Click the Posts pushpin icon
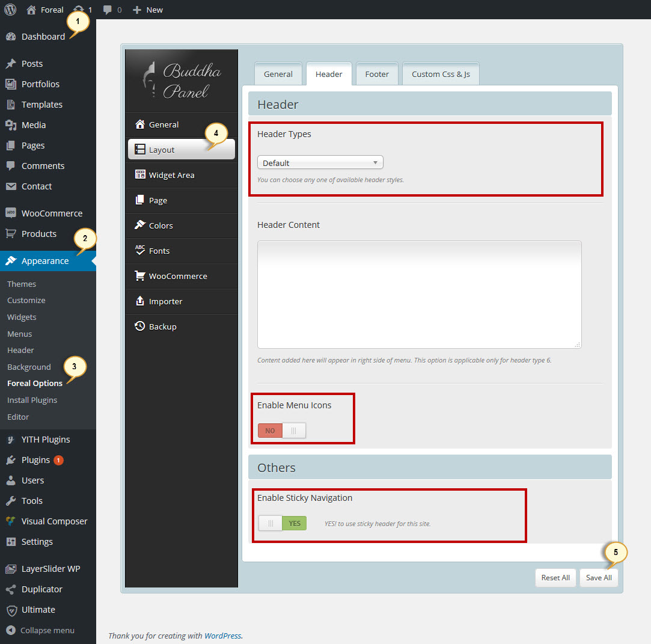651x644 pixels. click(11, 64)
